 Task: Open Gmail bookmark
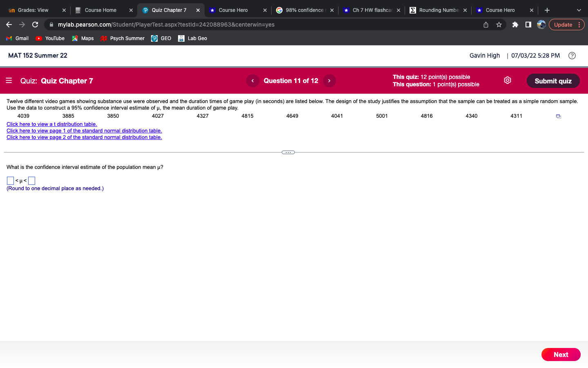pos(17,38)
